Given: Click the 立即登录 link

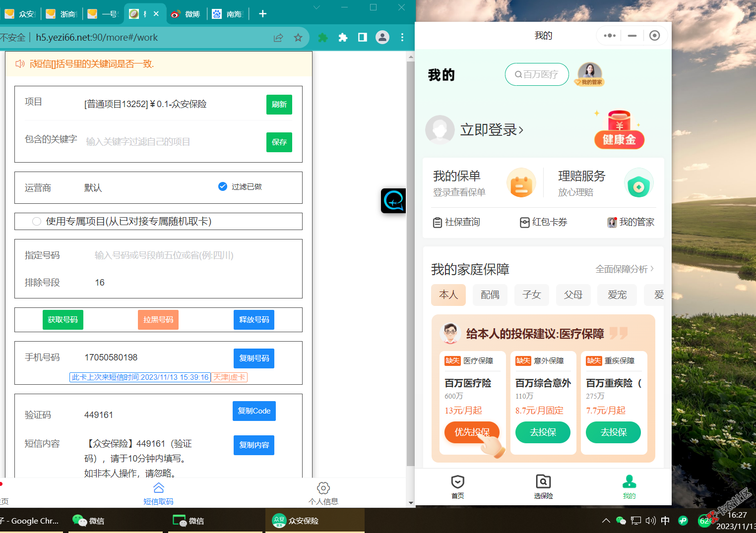Looking at the screenshot, I should click(x=492, y=130).
